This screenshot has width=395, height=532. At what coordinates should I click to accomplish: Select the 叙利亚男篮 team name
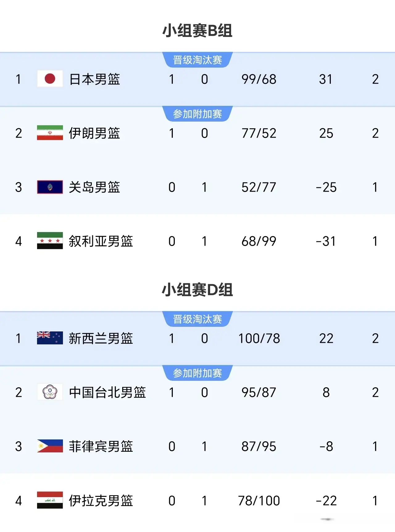coord(101,241)
